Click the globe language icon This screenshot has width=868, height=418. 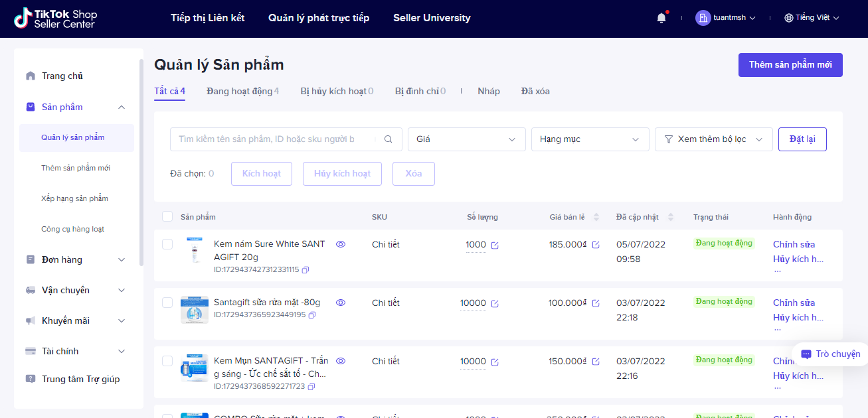pyautogui.click(x=789, y=18)
